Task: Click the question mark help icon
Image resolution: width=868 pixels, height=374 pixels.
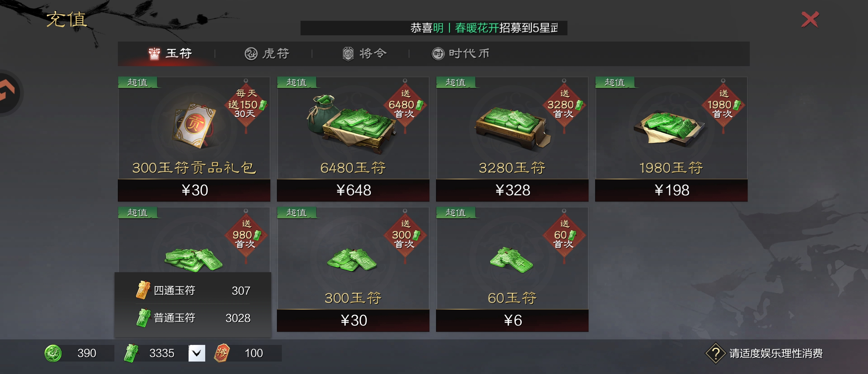Action: coord(715,353)
